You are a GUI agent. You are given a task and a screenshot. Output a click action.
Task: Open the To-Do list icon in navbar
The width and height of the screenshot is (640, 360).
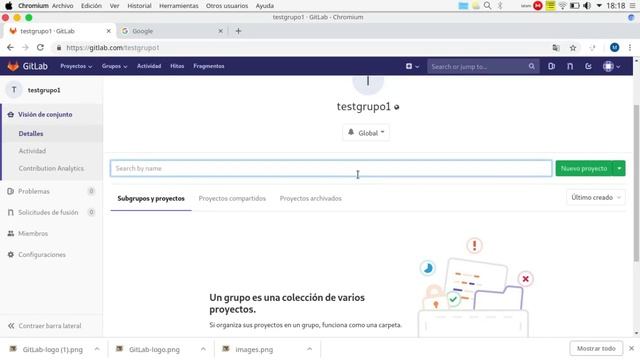coord(588,66)
